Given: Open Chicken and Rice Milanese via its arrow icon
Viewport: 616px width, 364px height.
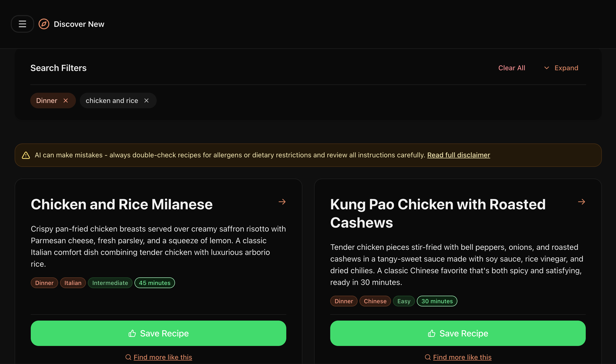Looking at the screenshot, I should point(282,202).
